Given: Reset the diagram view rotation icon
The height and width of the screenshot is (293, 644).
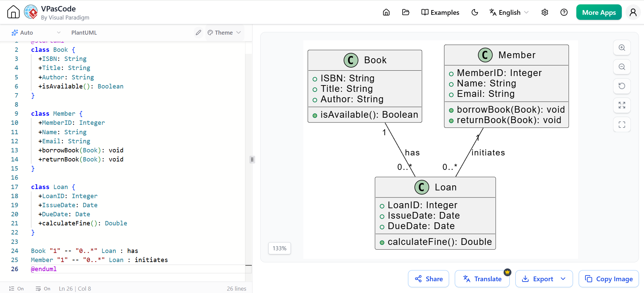Looking at the screenshot, I should click(x=622, y=86).
